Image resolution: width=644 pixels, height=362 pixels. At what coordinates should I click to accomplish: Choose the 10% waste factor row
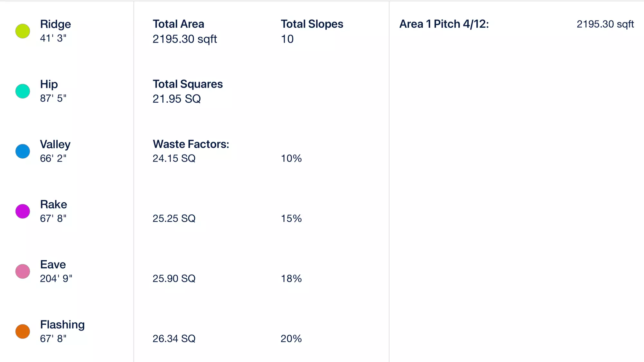tap(227, 158)
